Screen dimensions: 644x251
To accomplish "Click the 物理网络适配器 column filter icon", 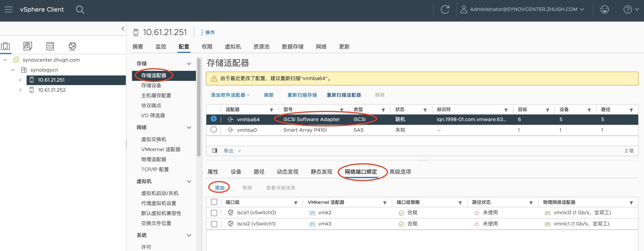I will pos(631,203).
